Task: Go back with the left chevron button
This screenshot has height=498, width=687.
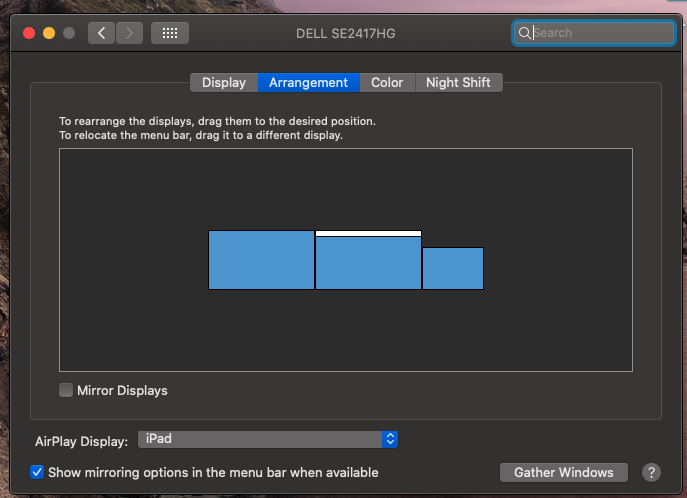Action: pyautogui.click(x=101, y=33)
